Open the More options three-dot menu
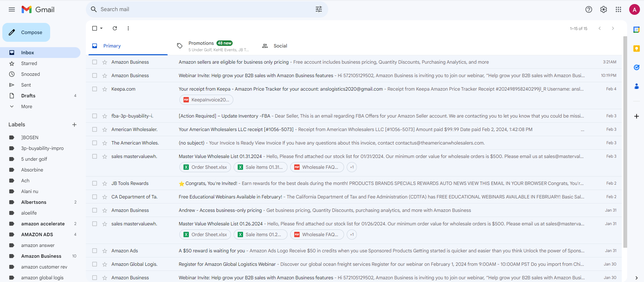 click(x=128, y=28)
